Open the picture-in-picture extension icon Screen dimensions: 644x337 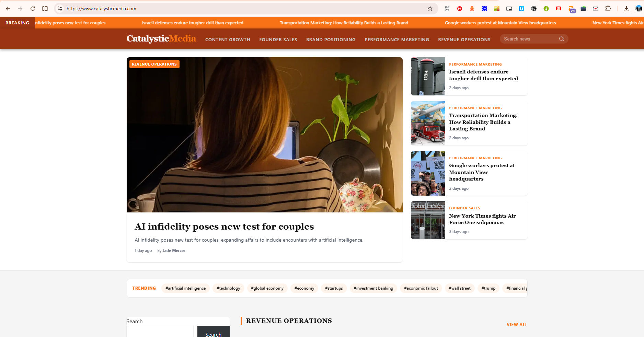(509, 9)
